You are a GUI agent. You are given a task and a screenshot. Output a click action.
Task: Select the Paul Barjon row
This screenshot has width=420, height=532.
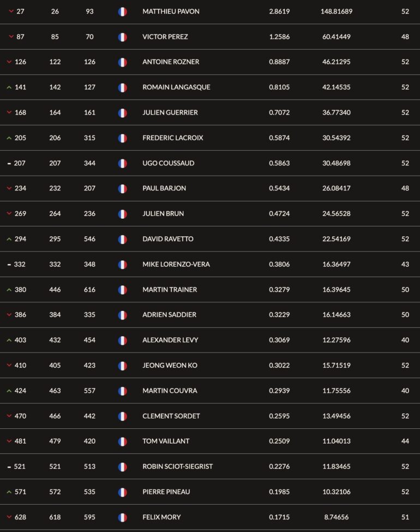click(210, 188)
